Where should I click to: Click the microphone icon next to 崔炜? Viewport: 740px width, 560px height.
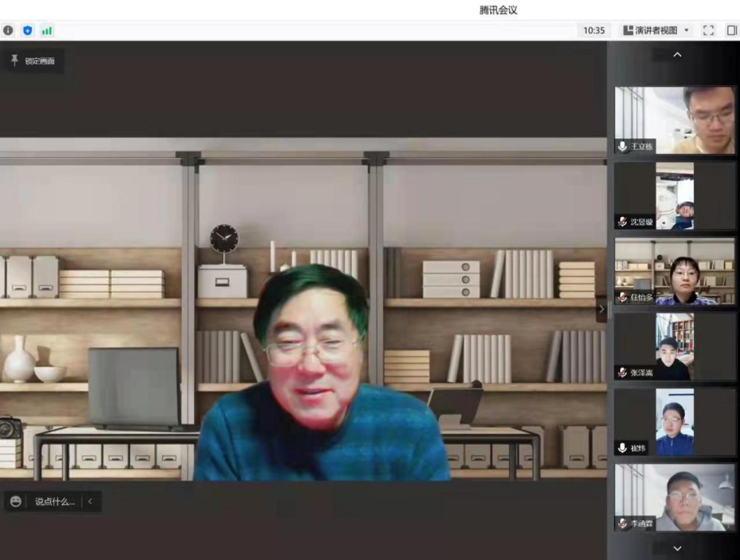click(x=622, y=448)
